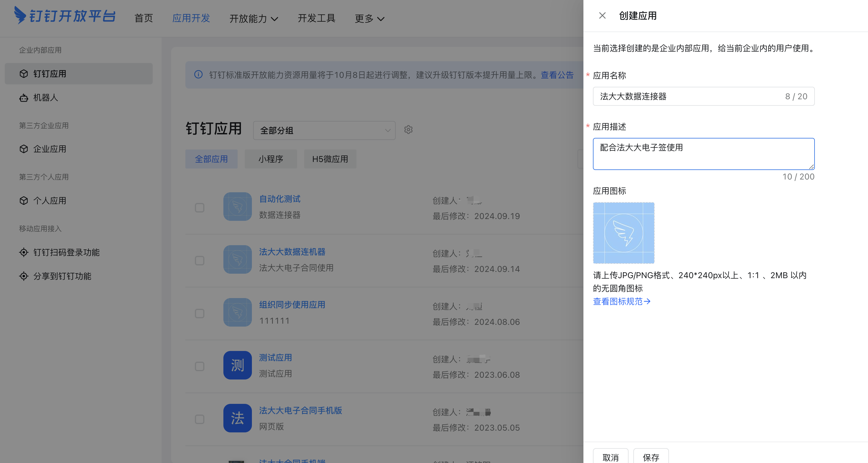The height and width of the screenshot is (463, 868).
Task: Focus the 应用描述 text area
Action: (x=703, y=154)
